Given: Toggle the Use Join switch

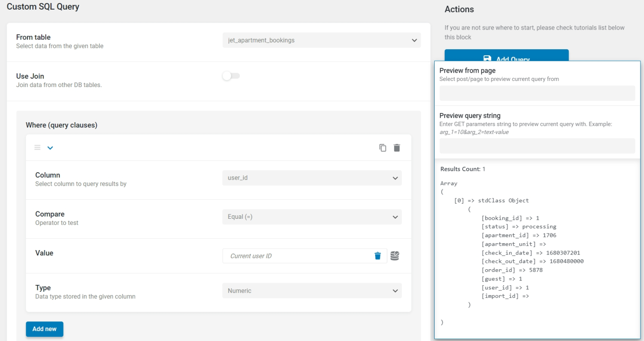Looking at the screenshot, I should click(x=231, y=76).
